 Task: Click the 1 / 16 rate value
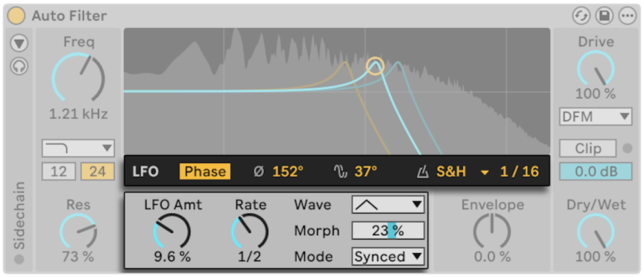click(x=520, y=171)
